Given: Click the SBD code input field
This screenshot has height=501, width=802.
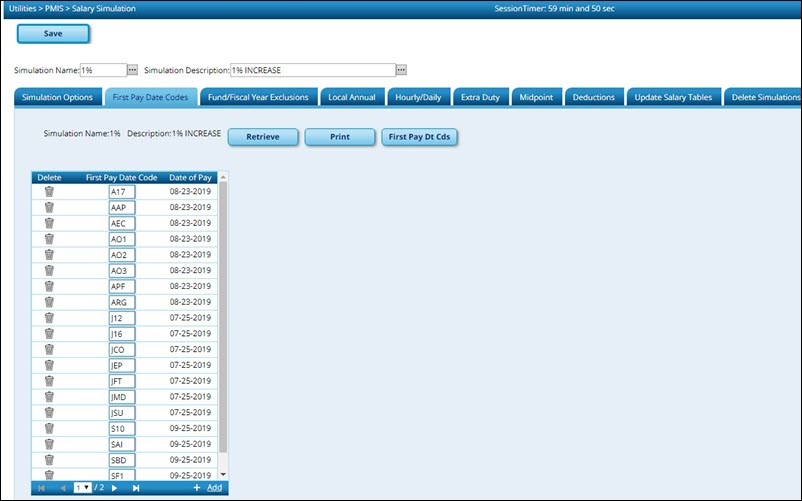Looking at the screenshot, I should 122,460.
